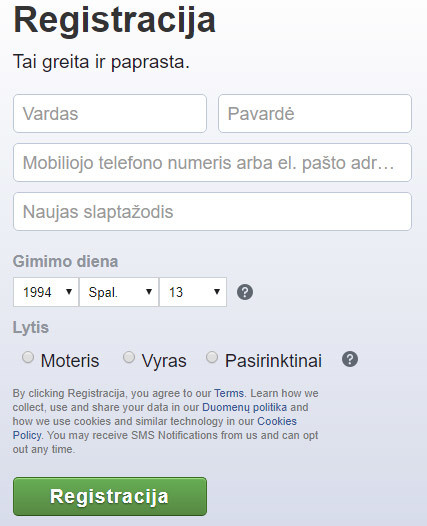Click the Naujas slaptažodis password field
Image resolution: width=427 pixels, height=526 pixels.
[212, 211]
